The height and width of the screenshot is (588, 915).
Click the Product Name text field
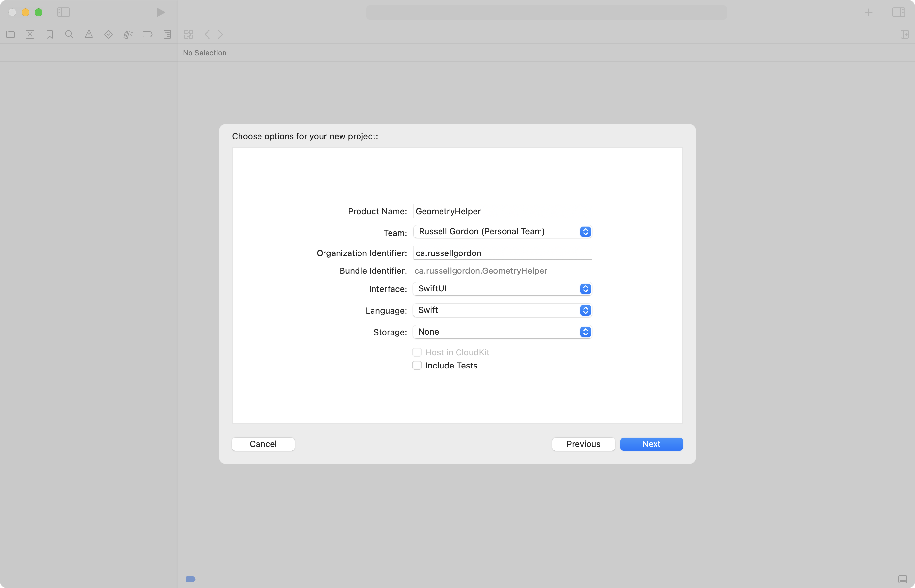[x=502, y=211]
